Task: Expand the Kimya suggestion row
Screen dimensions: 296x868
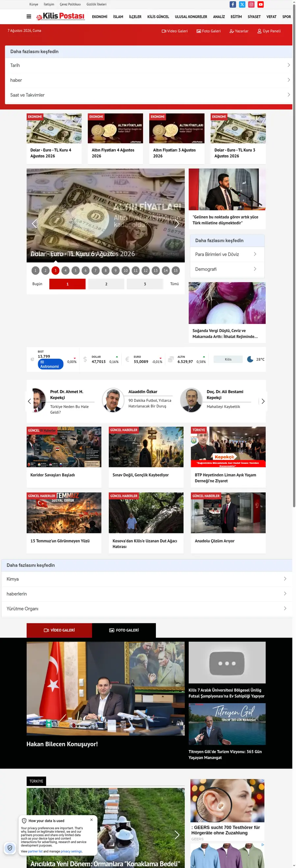Action: (147, 578)
